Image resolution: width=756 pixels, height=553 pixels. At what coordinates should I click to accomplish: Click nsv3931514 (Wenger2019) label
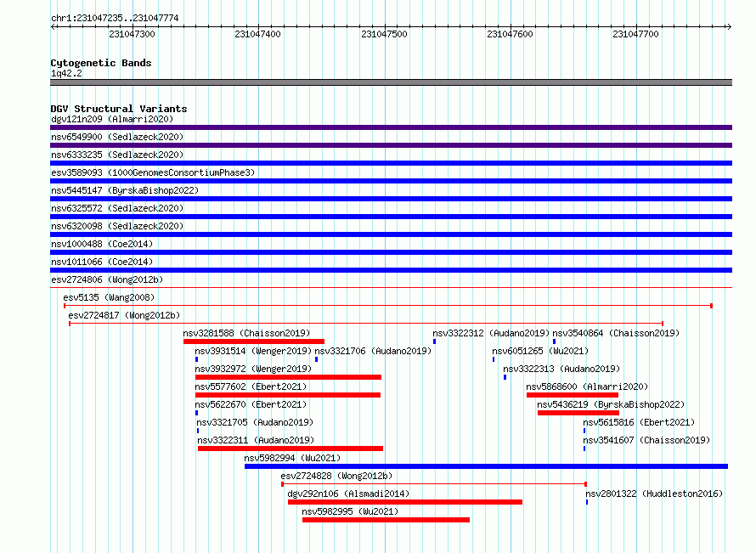click(253, 351)
